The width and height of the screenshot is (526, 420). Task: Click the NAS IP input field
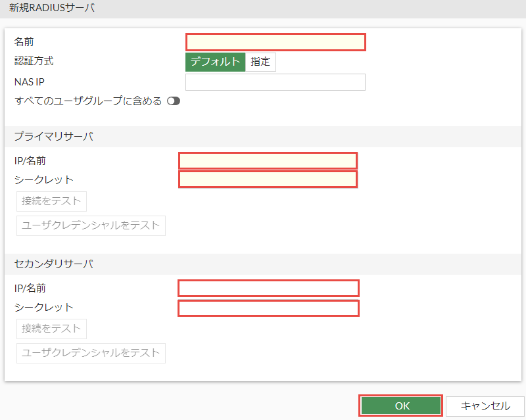click(275, 82)
